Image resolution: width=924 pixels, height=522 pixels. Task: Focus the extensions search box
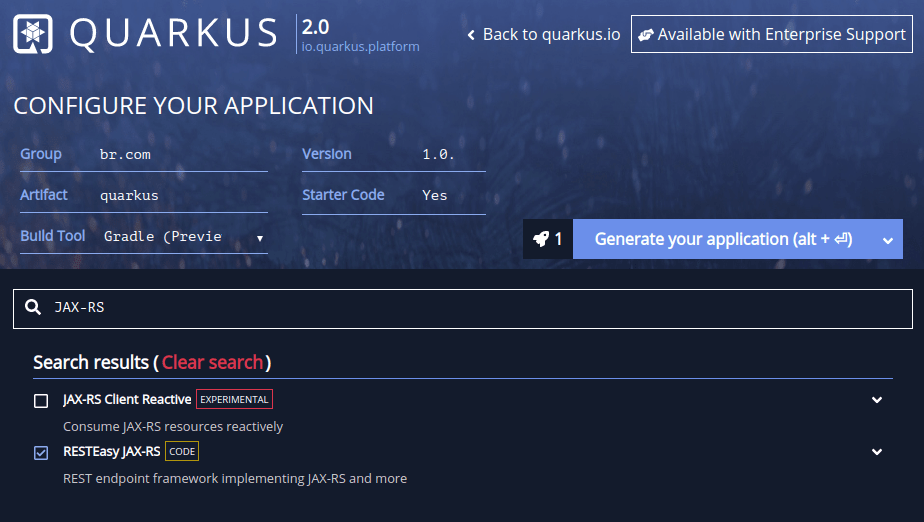(x=463, y=308)
